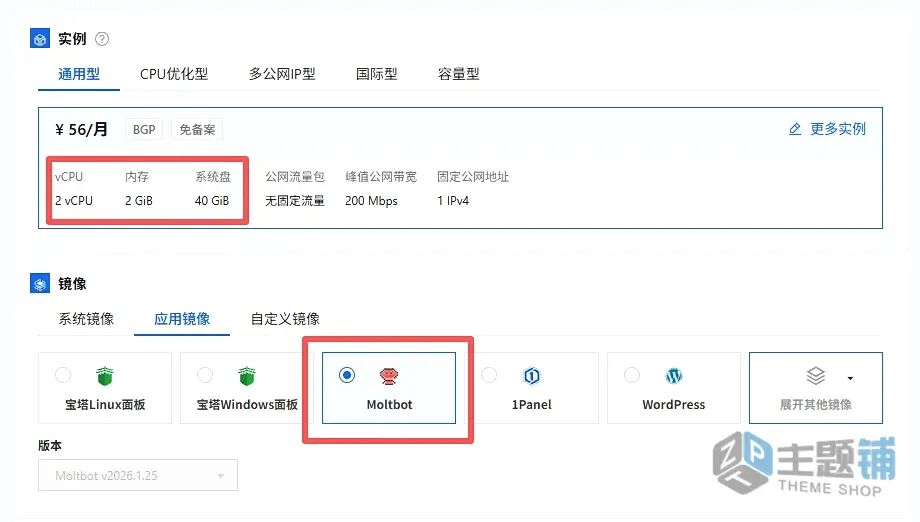Click the blue 实例 section cube icon
Viewport: 920px width, 522px height.
40,39
